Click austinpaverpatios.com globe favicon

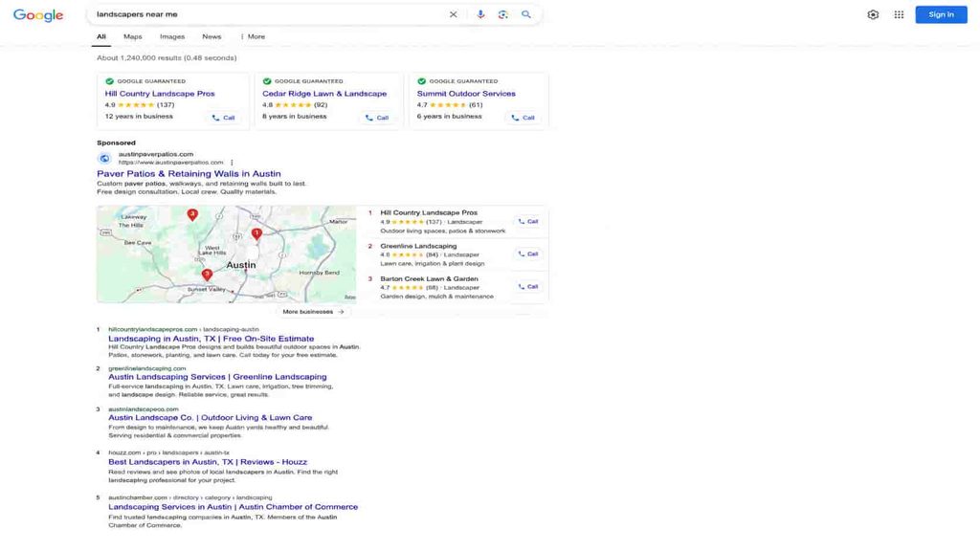pyautogui.click(x=105, y=159)
